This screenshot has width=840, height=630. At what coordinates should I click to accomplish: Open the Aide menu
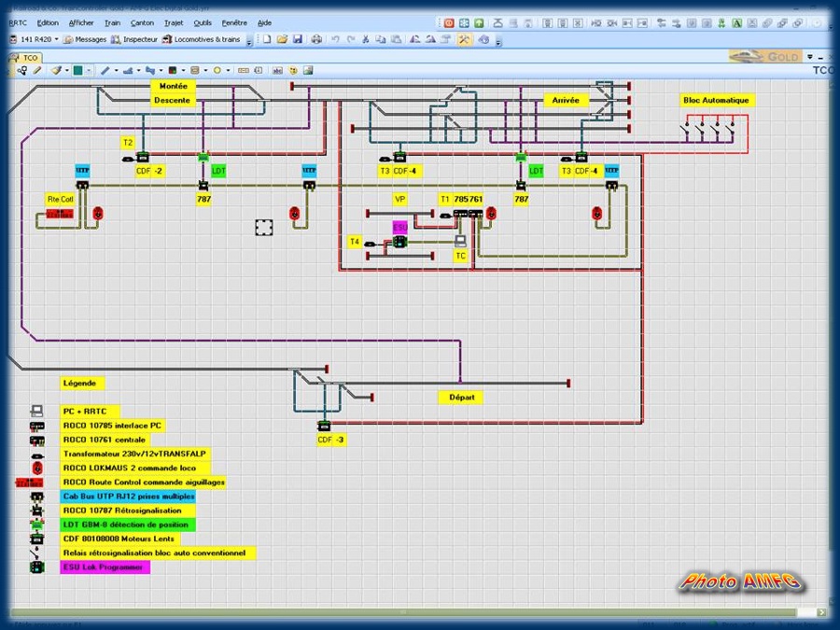264,23
